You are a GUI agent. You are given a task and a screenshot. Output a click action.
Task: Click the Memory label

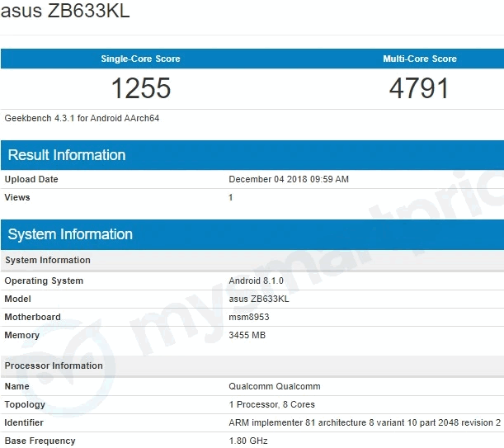[21, 335]
